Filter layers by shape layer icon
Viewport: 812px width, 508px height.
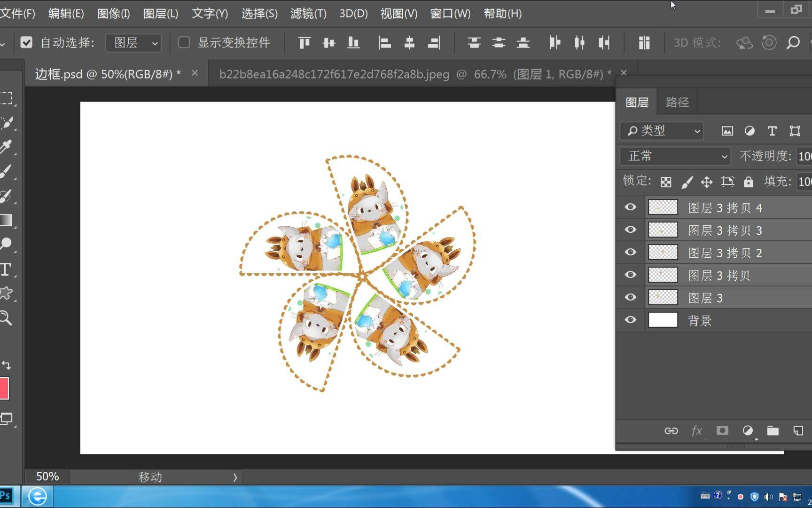click(795, 131)
